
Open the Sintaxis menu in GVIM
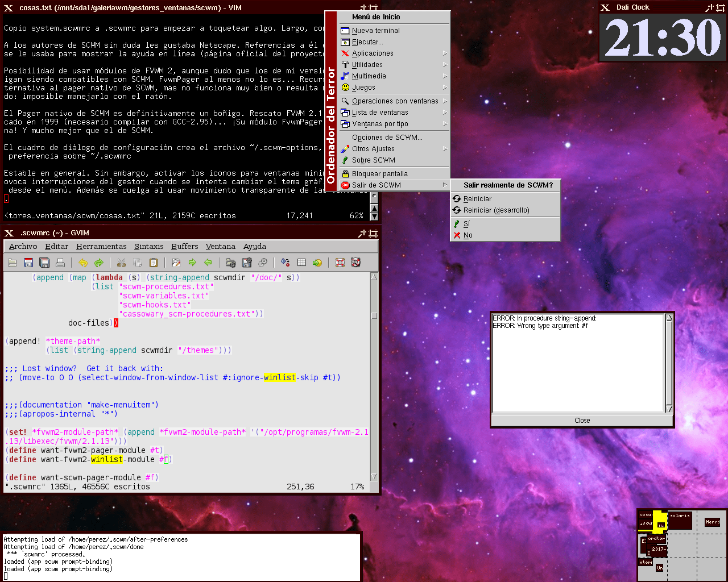coord(149,247)
